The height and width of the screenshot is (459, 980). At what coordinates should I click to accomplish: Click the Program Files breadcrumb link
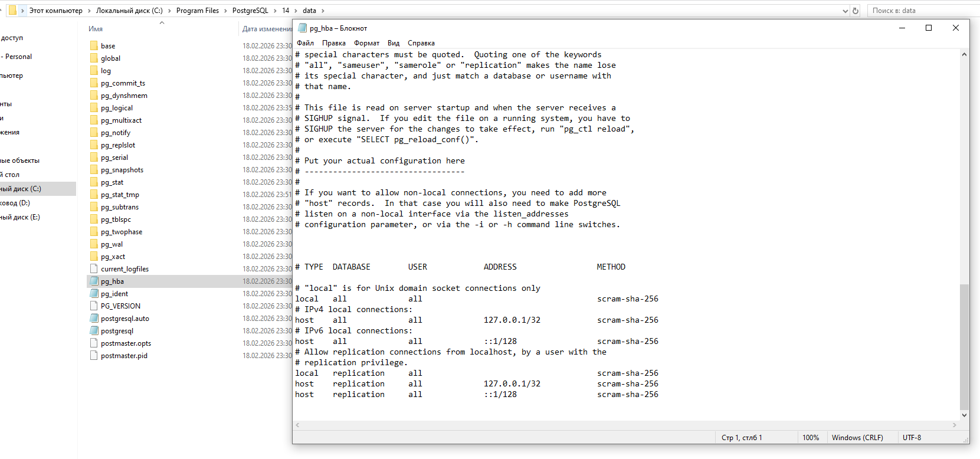click(x=197, y=11)
